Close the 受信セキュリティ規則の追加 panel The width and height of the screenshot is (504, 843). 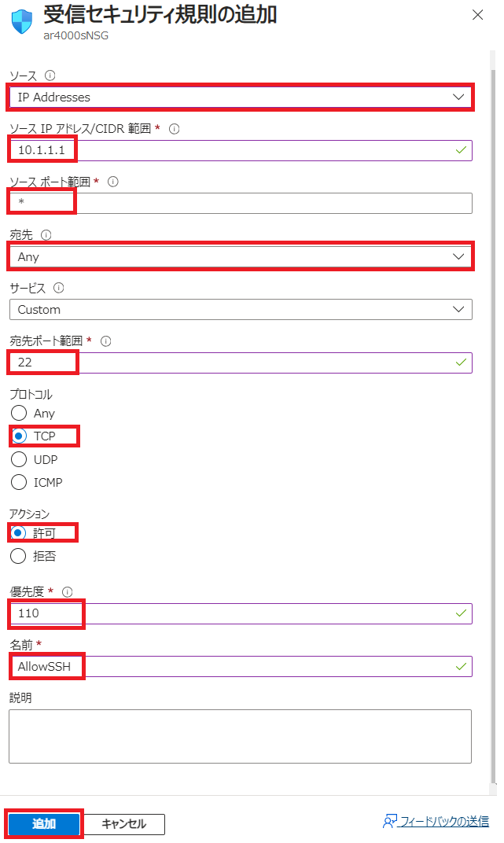point(477,15)
